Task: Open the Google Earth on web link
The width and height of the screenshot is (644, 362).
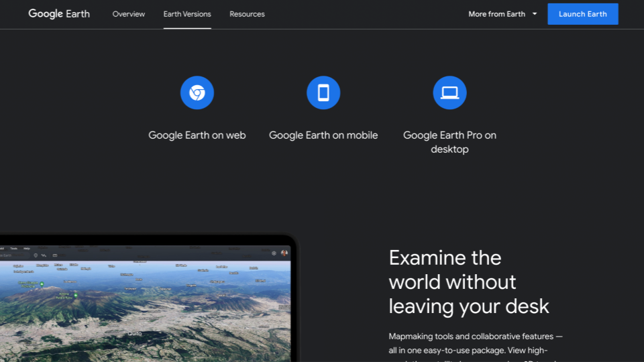Action: point(197,135)
